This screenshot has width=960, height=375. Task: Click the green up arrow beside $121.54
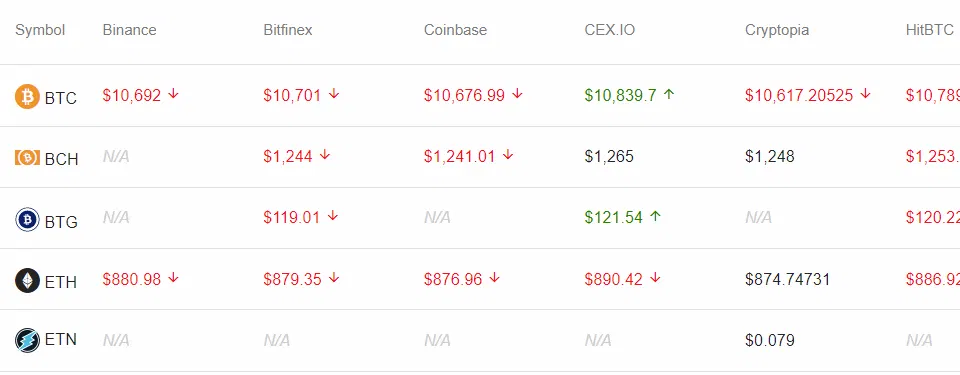point(656,216)
